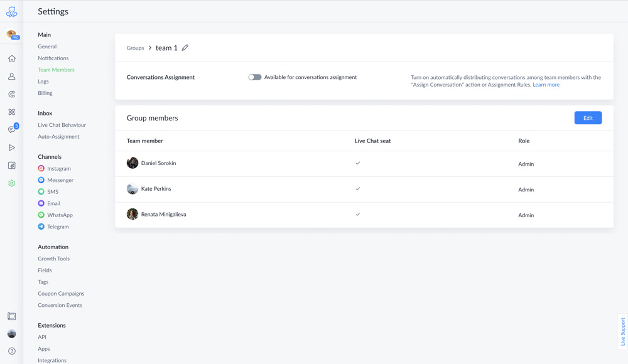
Task: Click pencil icon to rename team 1
Action: tap(185, 48)
